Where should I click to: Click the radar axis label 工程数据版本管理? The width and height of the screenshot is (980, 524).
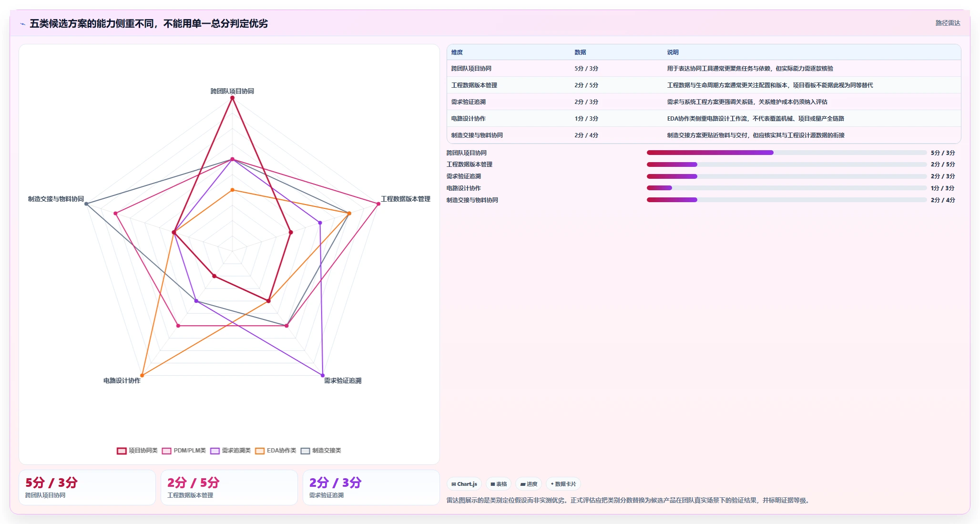tap(406, 199)
